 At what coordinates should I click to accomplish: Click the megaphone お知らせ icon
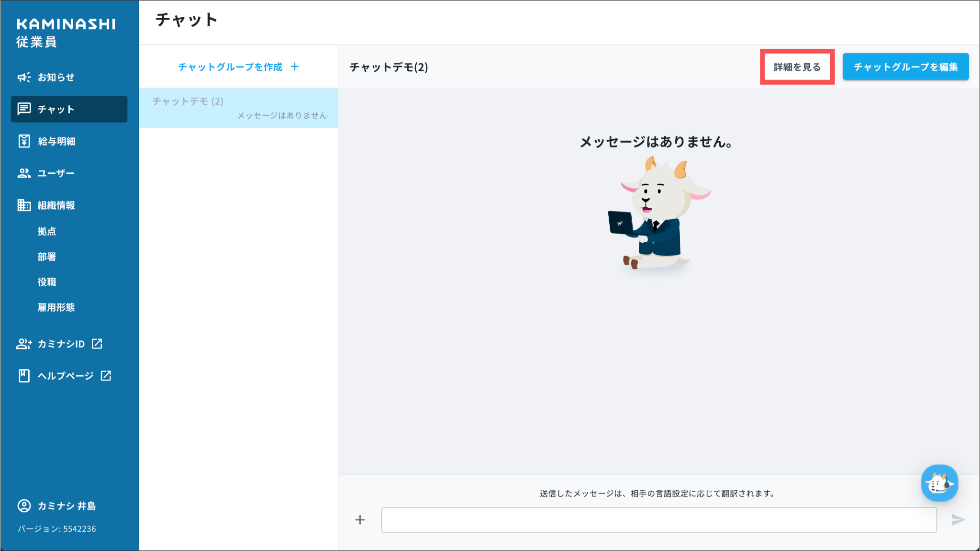[x=24, y=77]
